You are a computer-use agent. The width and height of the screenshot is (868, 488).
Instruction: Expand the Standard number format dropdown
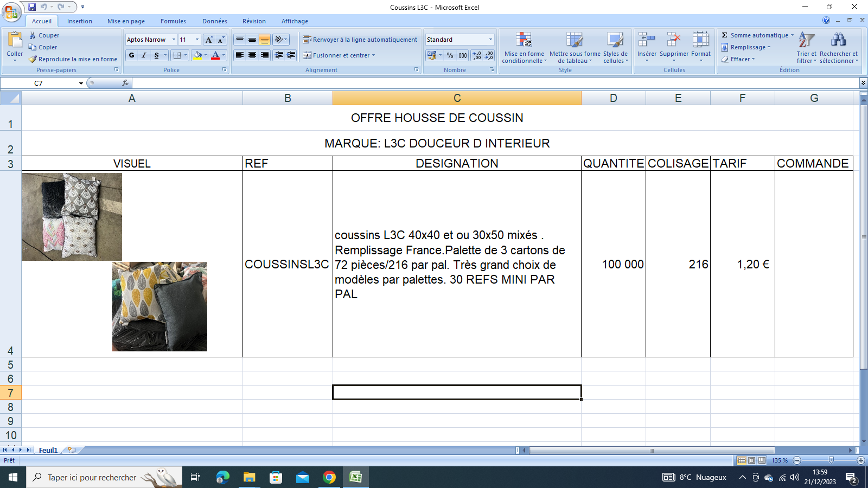pyautogui.click(x=490, y=40)
